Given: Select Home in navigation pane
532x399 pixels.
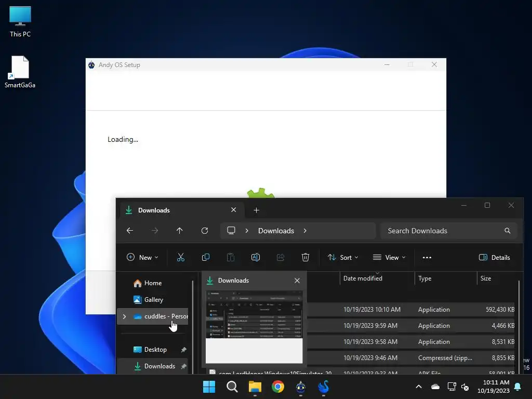Looking at the screenshot, I should click(153, 283).
